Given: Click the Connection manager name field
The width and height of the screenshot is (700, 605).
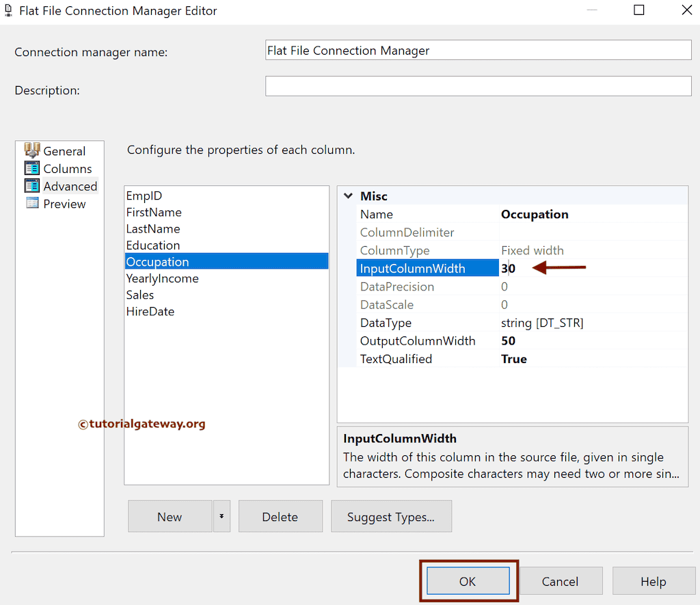Looking at the screenshot, I should (x=479, y=49).
